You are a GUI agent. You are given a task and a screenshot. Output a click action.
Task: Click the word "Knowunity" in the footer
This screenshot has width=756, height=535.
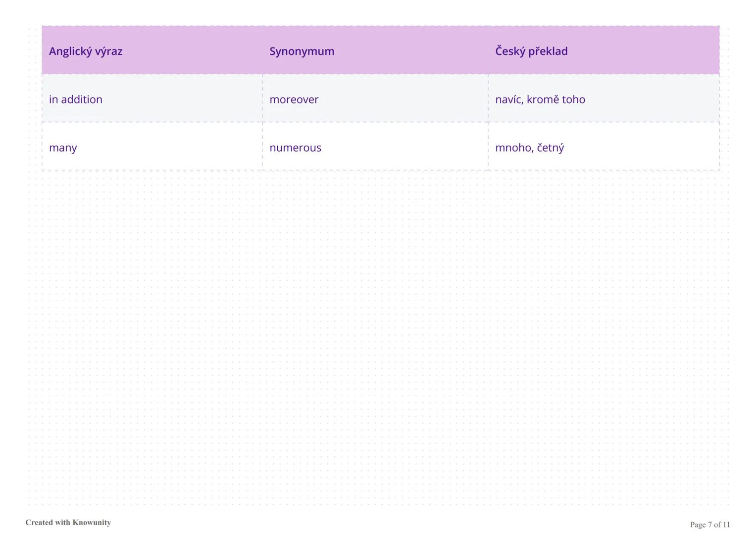coord(92,523)
